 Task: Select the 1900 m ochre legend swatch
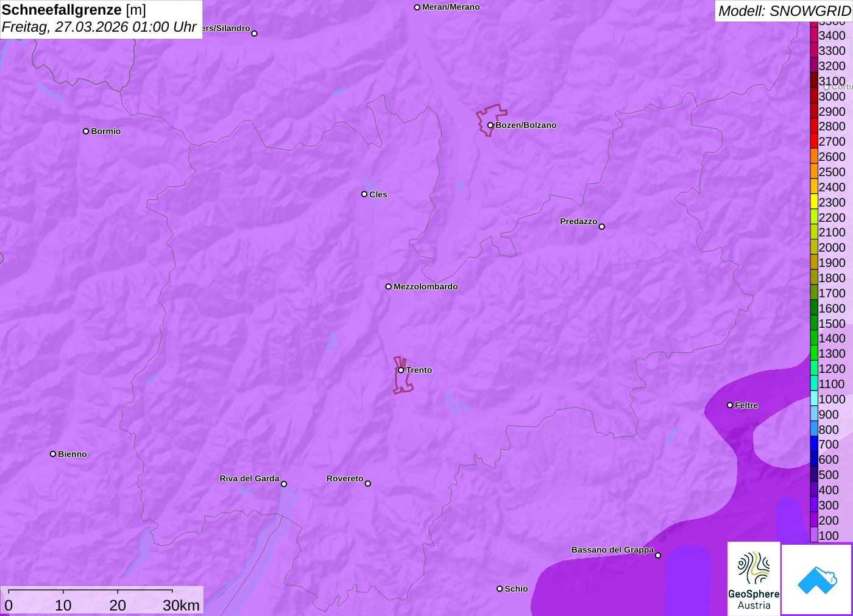point(814,263)
